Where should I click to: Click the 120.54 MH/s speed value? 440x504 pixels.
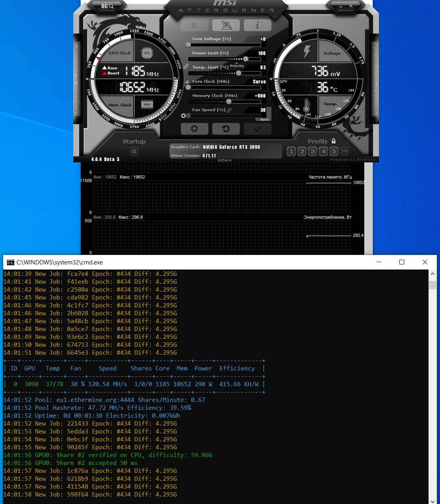108,384
